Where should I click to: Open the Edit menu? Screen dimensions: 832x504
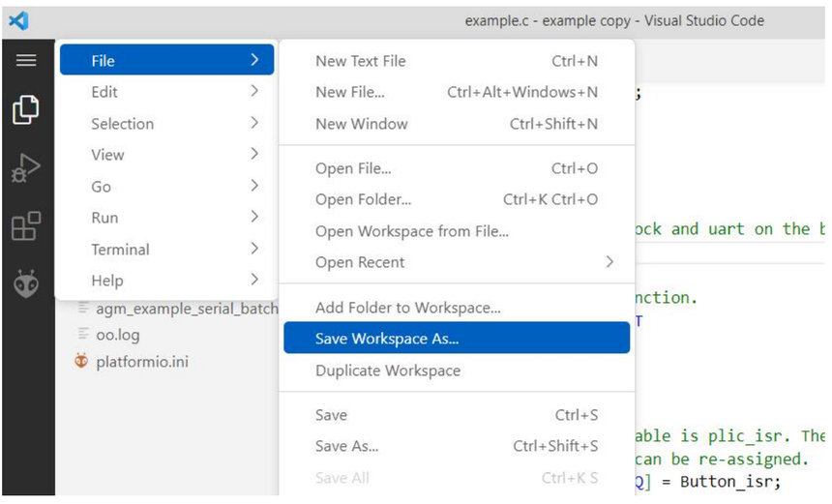click(166, 92)
